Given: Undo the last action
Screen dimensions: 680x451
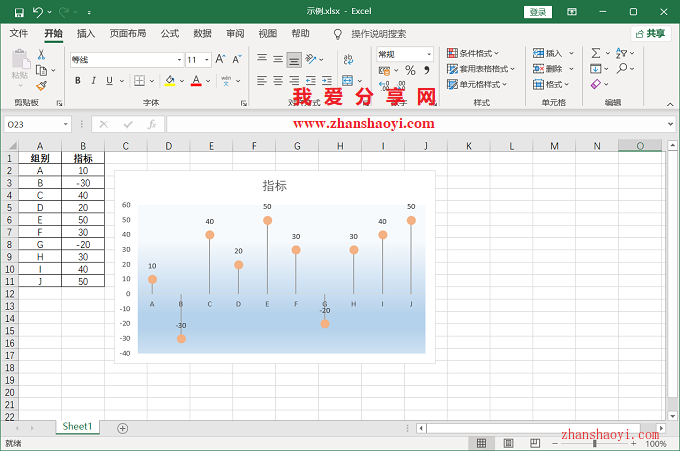Looking at the screenshot, I should point(38,12).
